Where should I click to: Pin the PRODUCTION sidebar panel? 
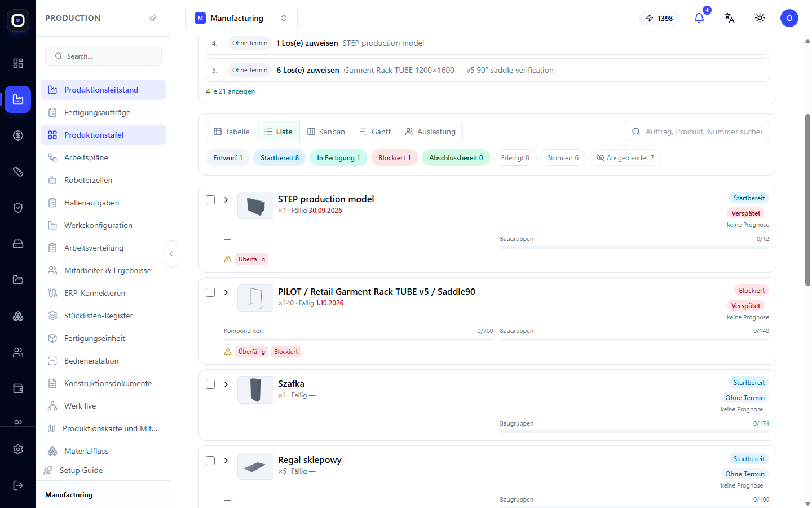[153, 18]
